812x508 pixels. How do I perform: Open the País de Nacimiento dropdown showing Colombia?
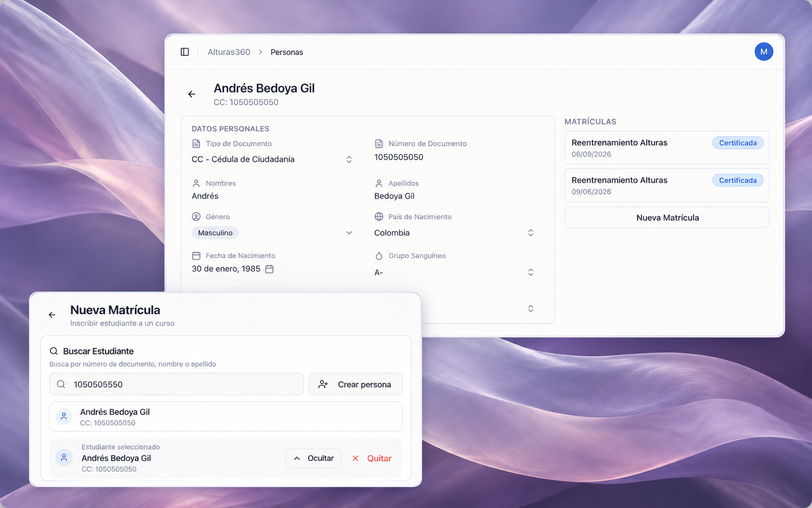(455, 233)
